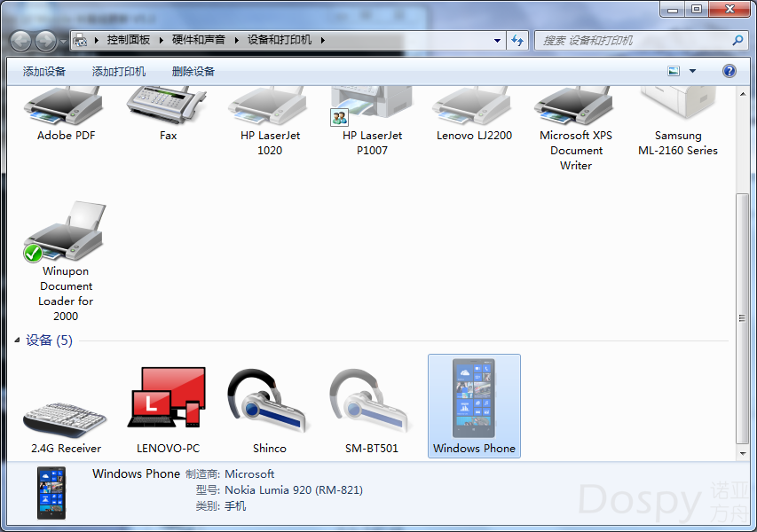Select the Windows Phone device icon
The height and width of the screenshot is (532, 757).
pyautogui.click(x=474, y=399)
